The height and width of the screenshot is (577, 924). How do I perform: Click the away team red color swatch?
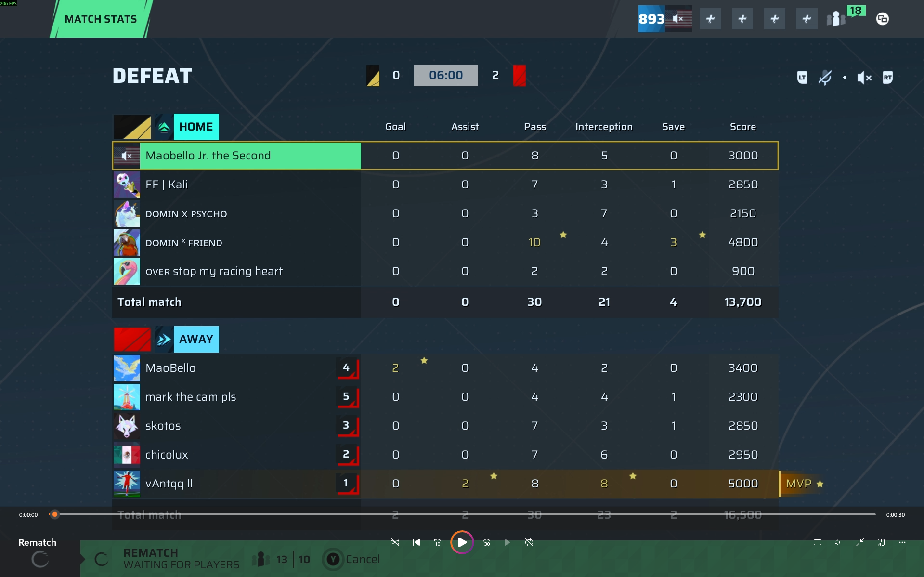(132, 339)
